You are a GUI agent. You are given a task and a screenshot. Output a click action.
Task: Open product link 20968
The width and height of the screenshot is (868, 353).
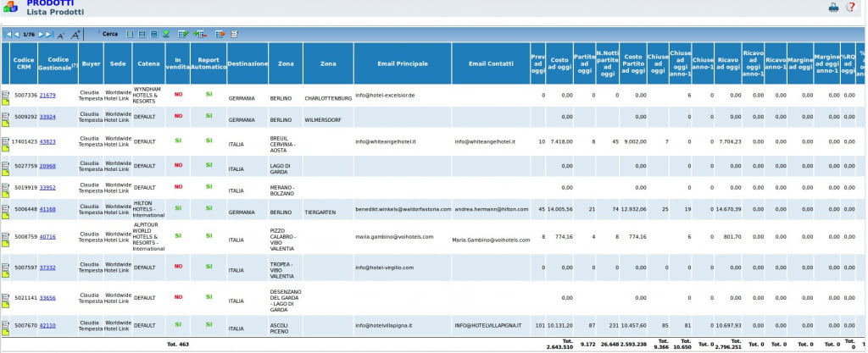(x=47, y=165)
